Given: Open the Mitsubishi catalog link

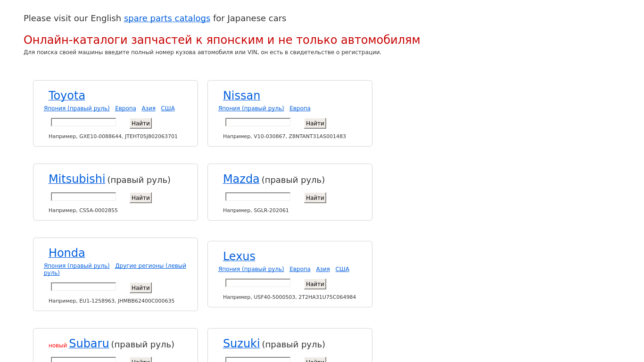Looking at the screenshot, I should [x=77, y=179].
